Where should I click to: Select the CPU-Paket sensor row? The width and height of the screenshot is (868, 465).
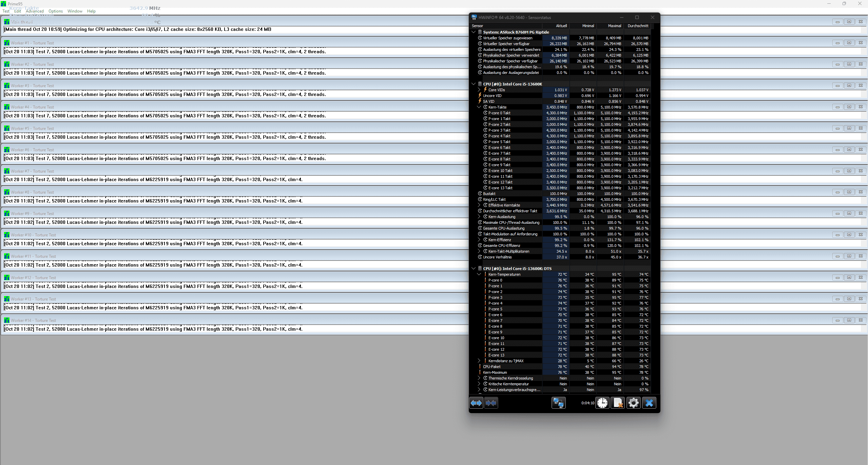tap(492, 367)
